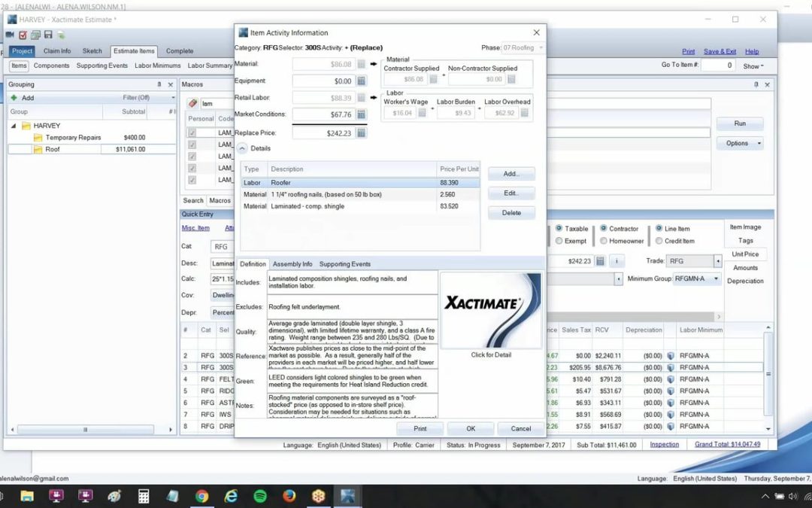The image size is (812, 508).
Task: Collapse the HARVEY tree node
Action: (14, 126)
